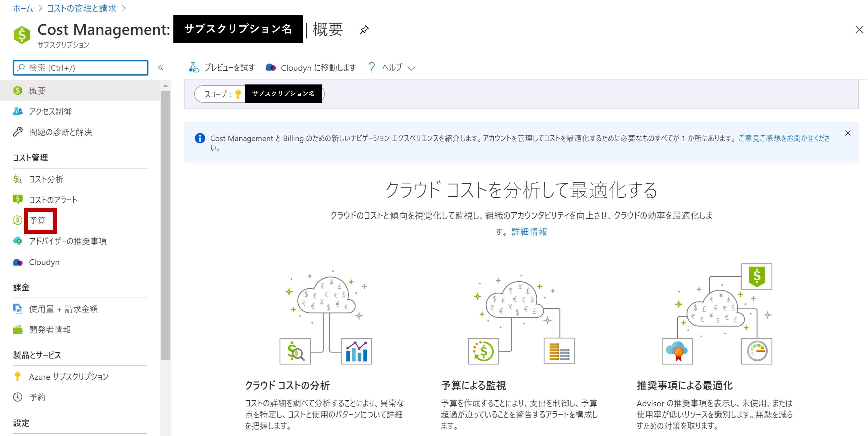868x436 pixels.
Task: Dismiss the info banner notification
Action: [848, 134]
